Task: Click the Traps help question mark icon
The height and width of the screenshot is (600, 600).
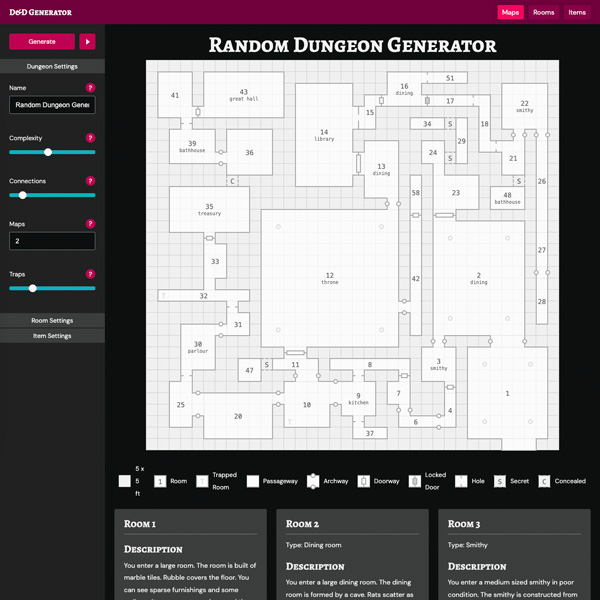Action: [x=90, y=274]
